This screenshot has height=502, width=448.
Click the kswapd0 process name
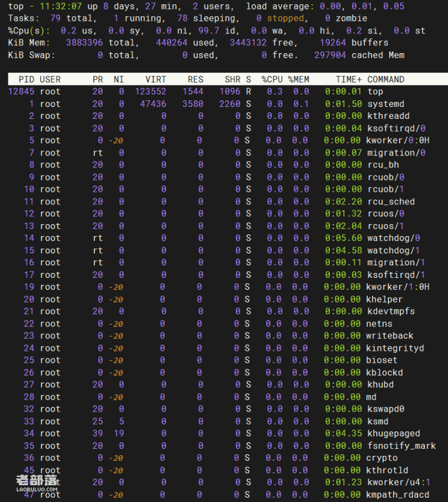click(386, 409)
